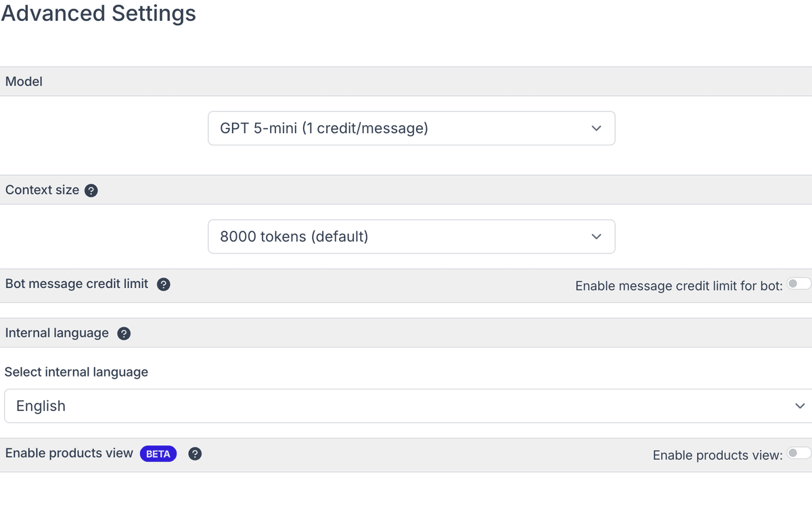The width and height of the screenshot is (812, 505).
Task: Click the BETA badge
Action: click(158, 454)
